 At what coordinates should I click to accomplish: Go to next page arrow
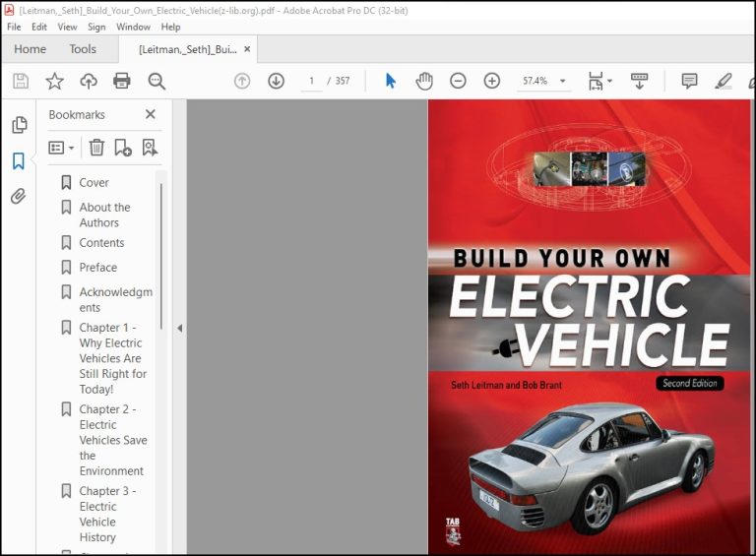coord(276,81)
